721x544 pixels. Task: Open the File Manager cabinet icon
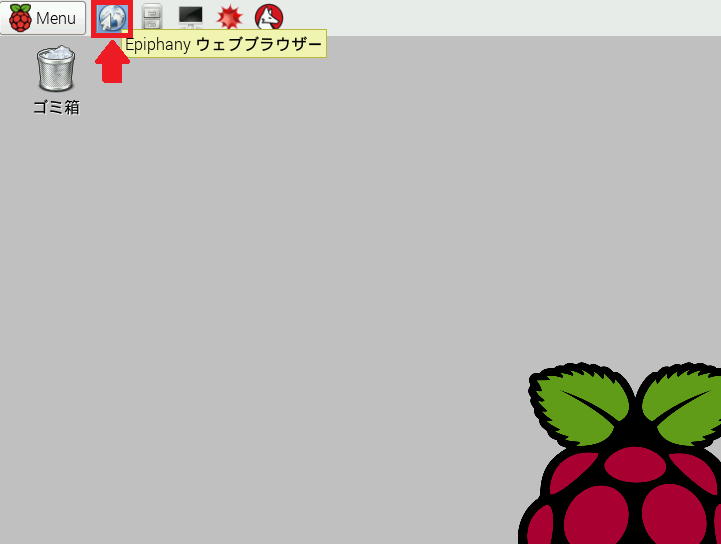[152, 17]
